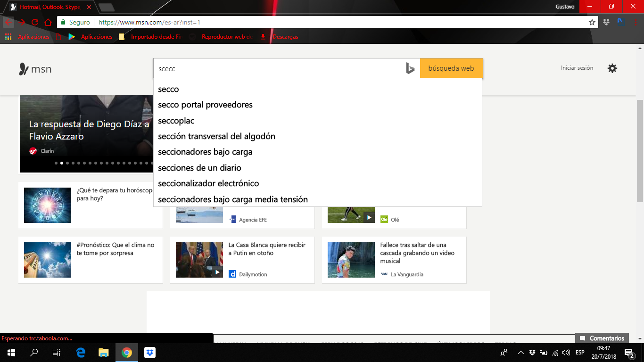Viewport: 644px width, 362px height.
Task: Click the page vertical scrollbar
Action: tap(640, 151)
